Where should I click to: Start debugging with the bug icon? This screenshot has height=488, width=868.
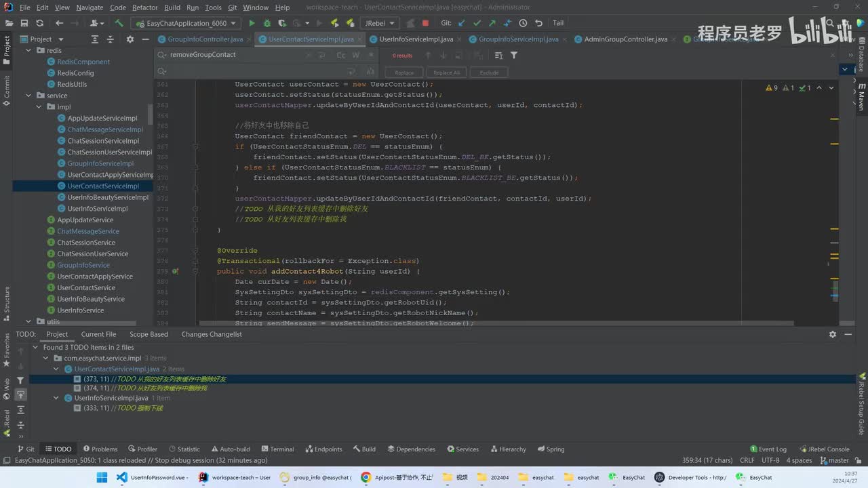[267, 23]
